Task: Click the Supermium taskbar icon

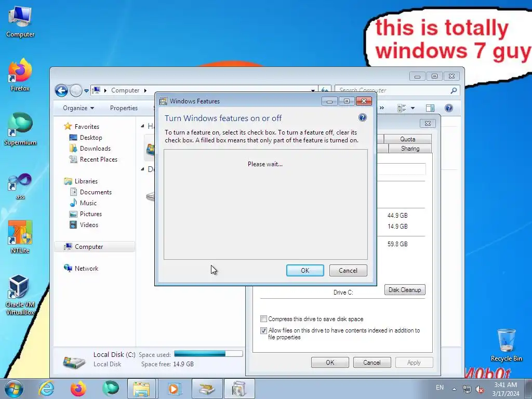Action: pos(110,389)
